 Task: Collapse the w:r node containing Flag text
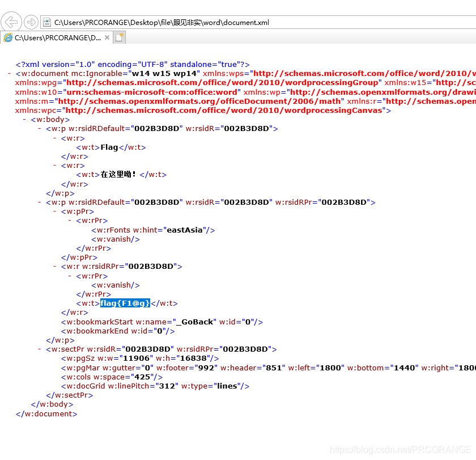54,138
